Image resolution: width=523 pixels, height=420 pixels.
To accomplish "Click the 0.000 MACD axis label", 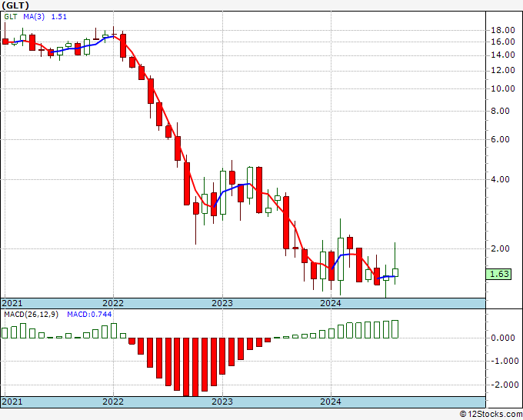I will 503,338.
